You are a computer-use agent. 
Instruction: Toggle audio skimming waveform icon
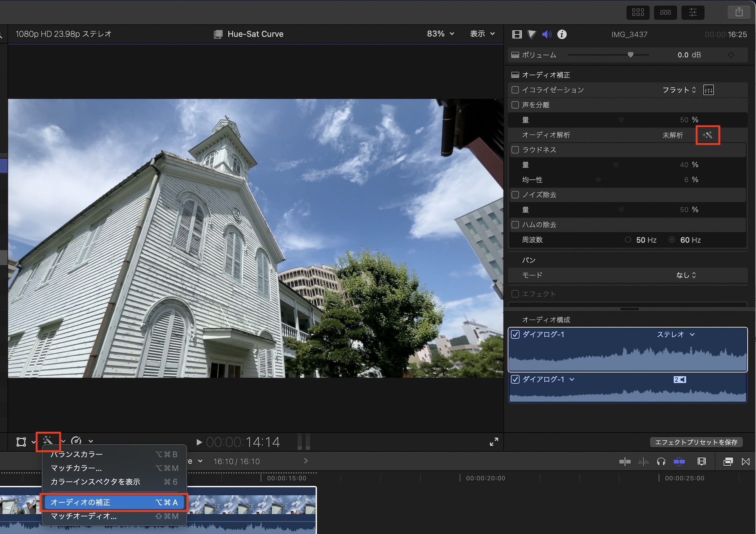pos(643,461)
